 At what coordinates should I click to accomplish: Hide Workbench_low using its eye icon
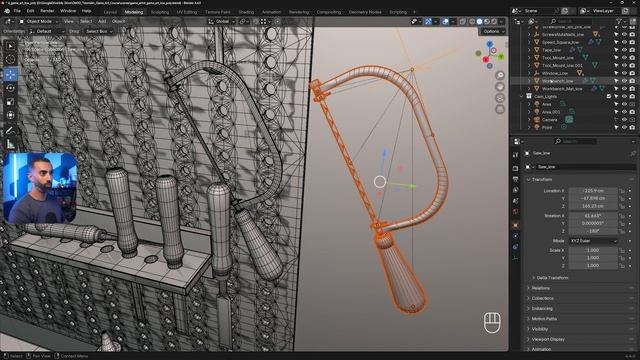tap(624, 81)
